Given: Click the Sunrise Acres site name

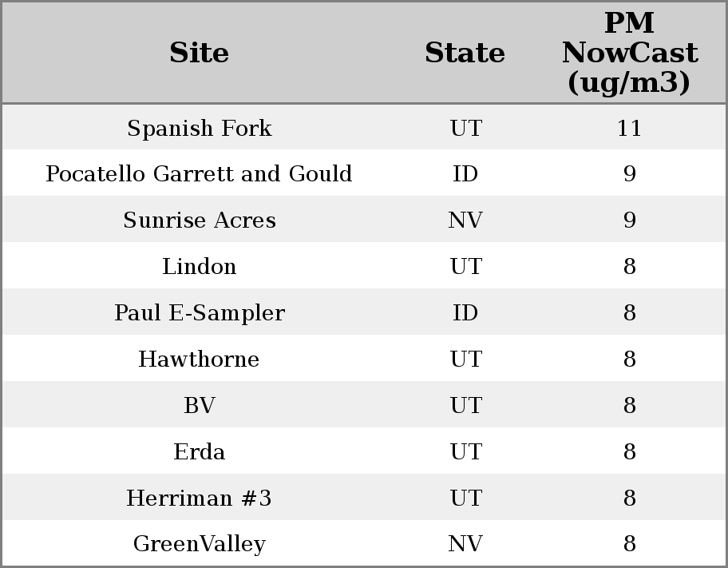Looking at the screenshot, I should pyautogui.click(x=199, y=220).
